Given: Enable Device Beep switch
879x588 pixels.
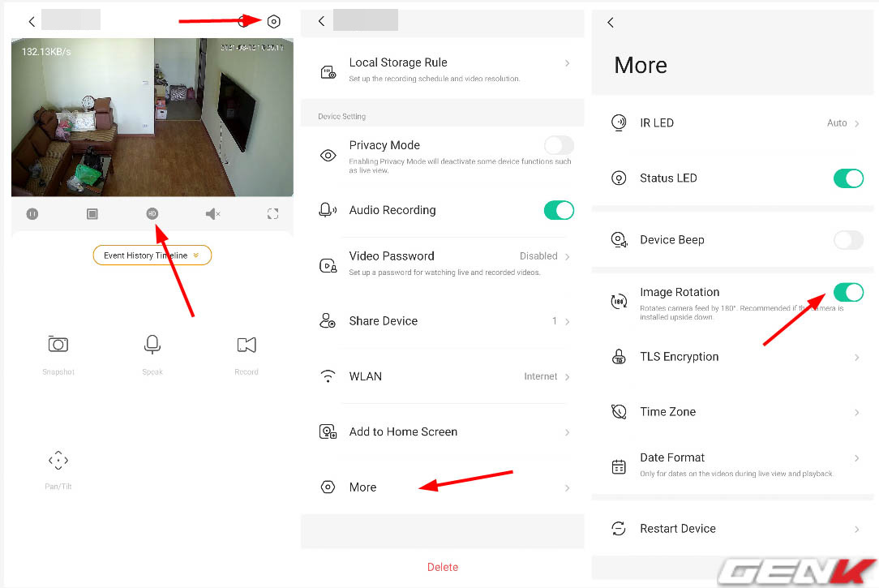Looking at the screenshot, I should click(848, 240).
